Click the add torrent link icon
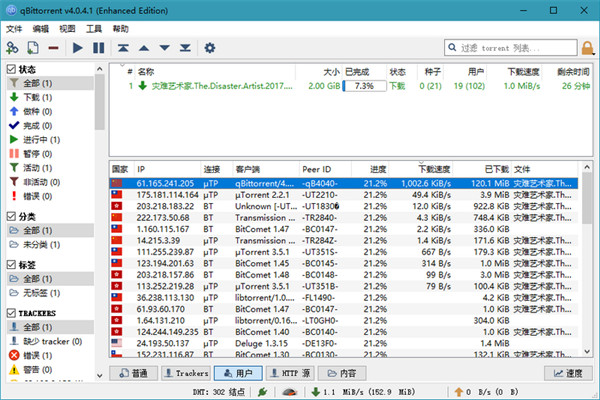This screenshot has width=600, height=400. pos(13,47)
